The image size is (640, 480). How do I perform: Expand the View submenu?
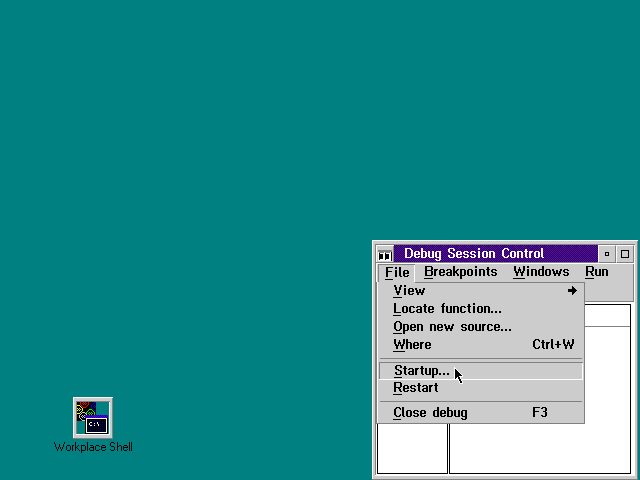(x=481, y=291)
